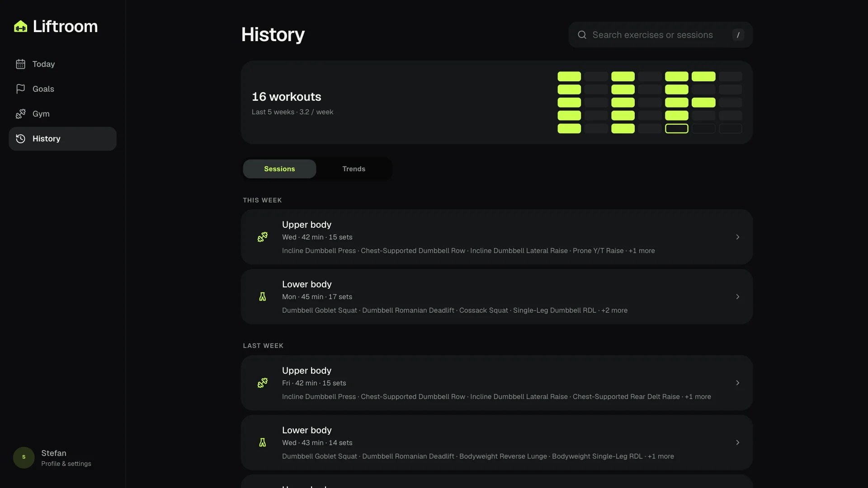The image size is (868, 488).
Task: Click exercise list containing 'Prone Y/T Raise'
Action: coord(468,251)
